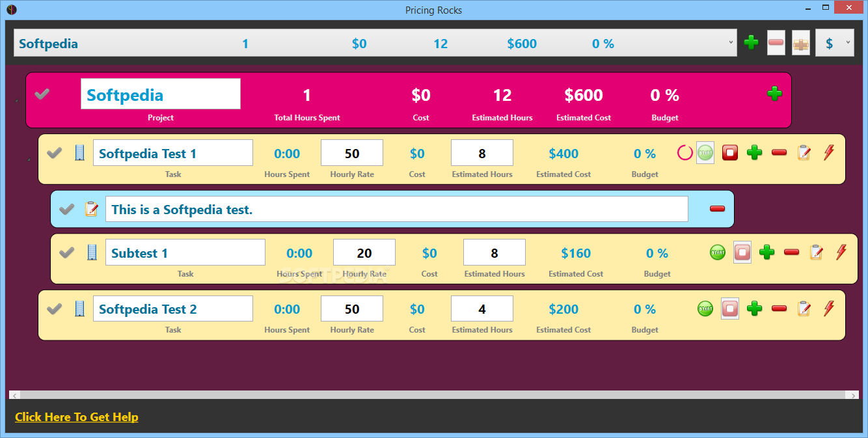
Task: Stop timer for Softpedia Test 2
Action: 730,308
